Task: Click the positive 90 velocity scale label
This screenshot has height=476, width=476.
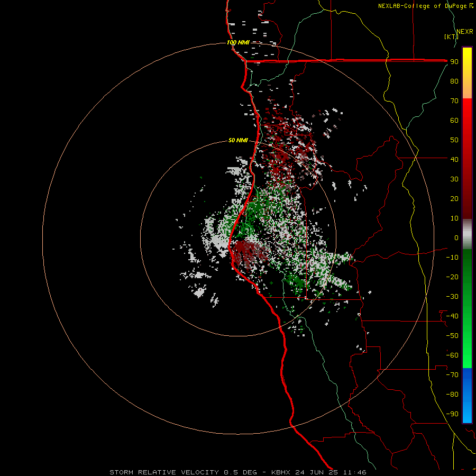Action: [x=454, y=62]
